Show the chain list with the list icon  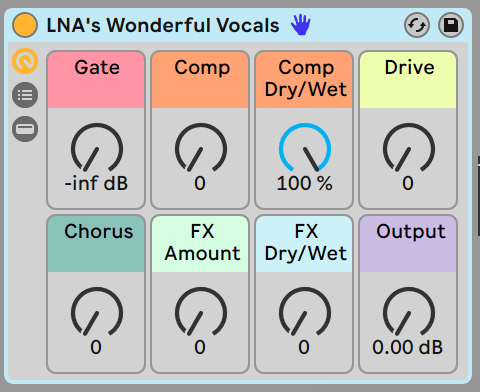[x=25, y=95]
